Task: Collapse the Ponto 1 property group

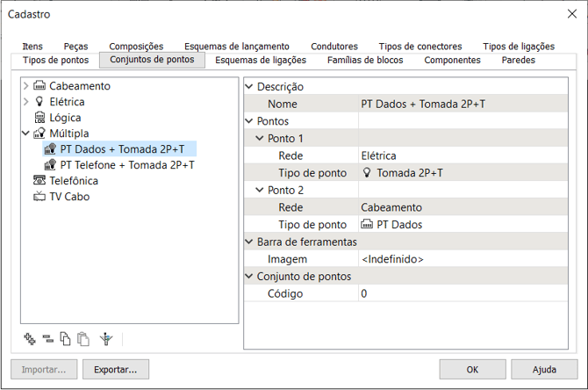Action: pos(259,139)
